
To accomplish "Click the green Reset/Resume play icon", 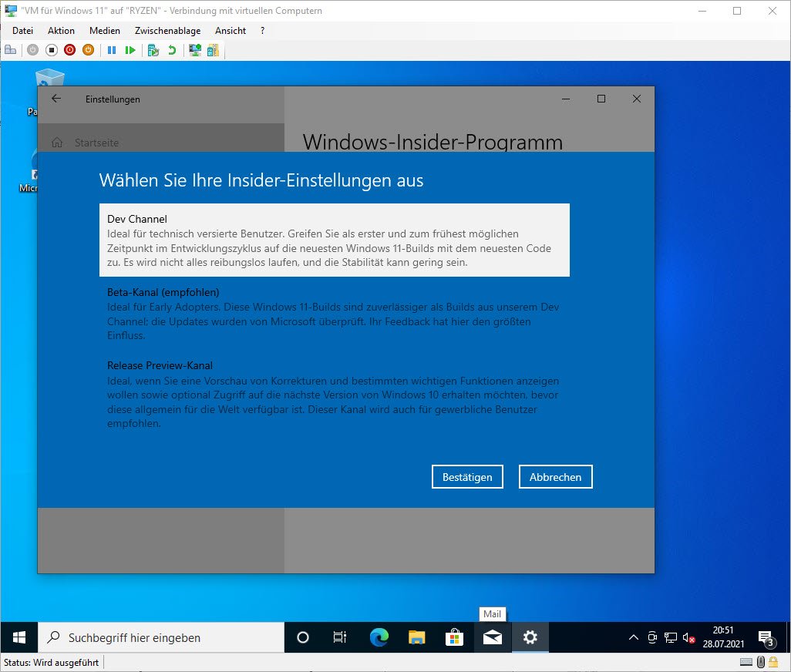I will pyautogui.click(x=130, y=50).
